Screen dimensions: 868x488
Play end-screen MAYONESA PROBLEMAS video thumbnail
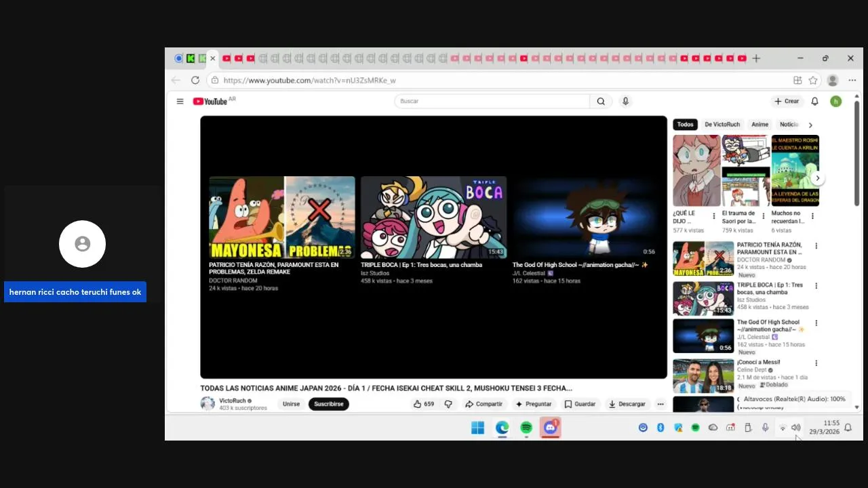pos(282,217)
